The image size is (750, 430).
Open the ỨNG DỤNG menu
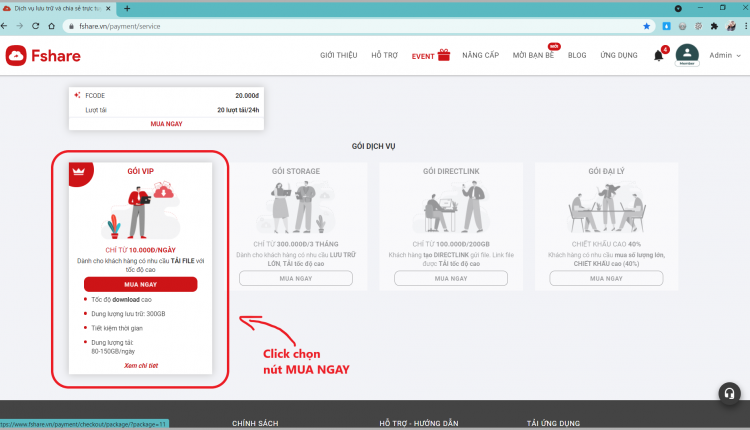point(619,55)
